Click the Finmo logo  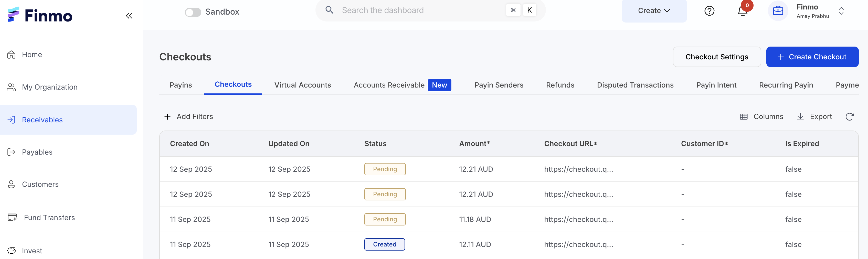[40, 15]
